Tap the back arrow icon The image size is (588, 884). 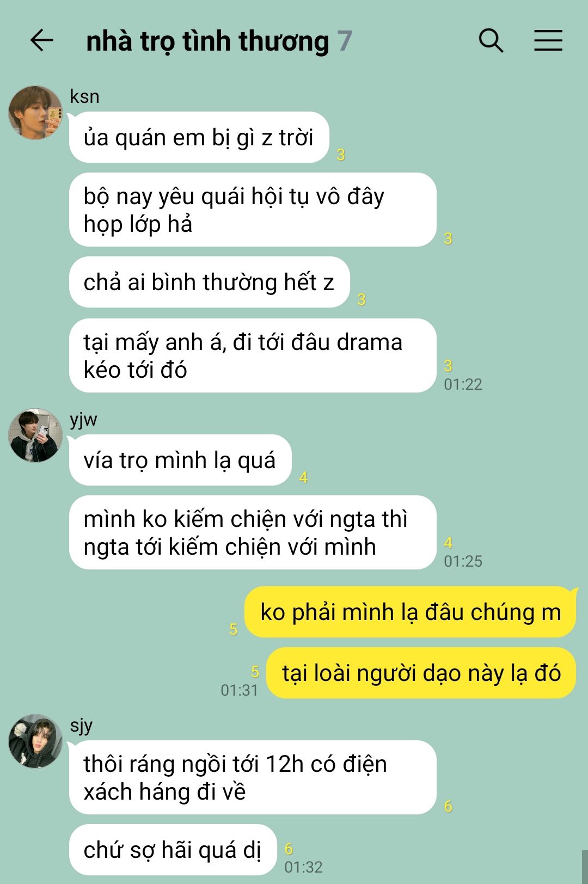point(41,40)
